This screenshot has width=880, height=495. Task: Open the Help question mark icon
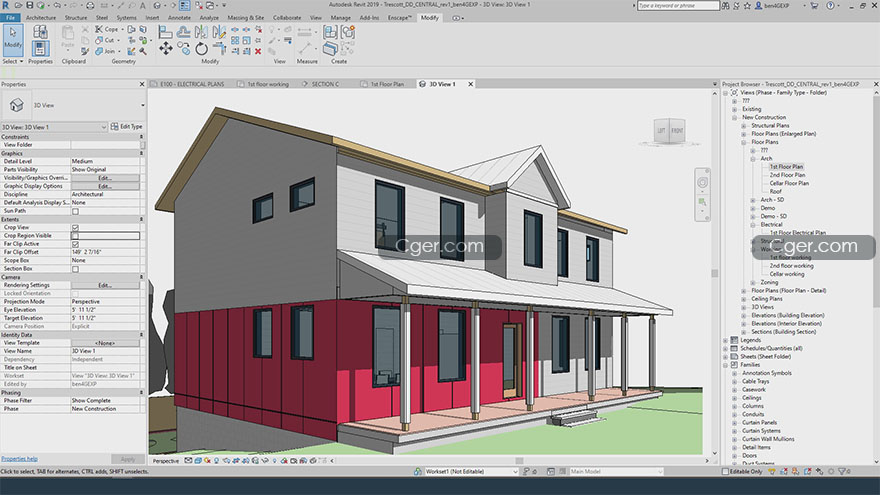pos(830,6)
